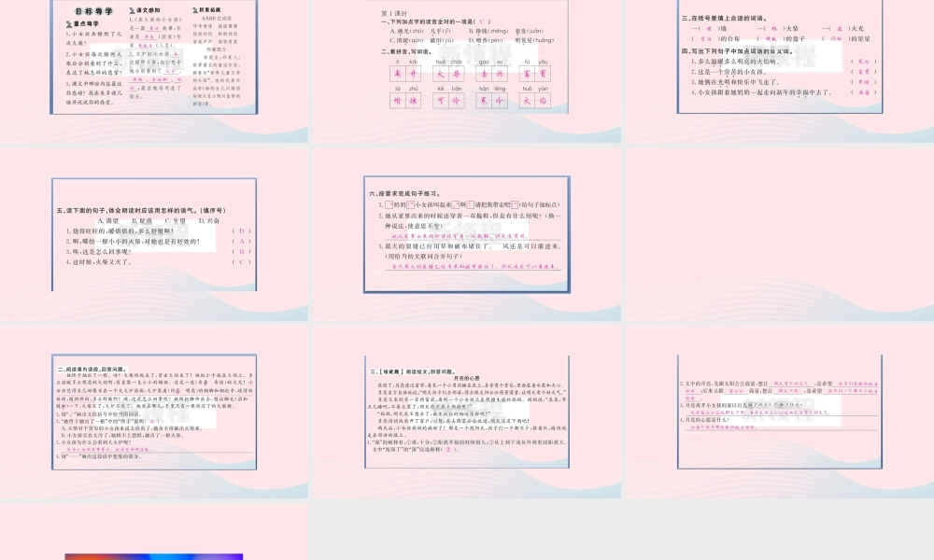The width and height of the screenshot is (934, 560).
Task: Click sentence '3. 她俩在光明和快乐中飞走了。'
Action: point(735,82)
